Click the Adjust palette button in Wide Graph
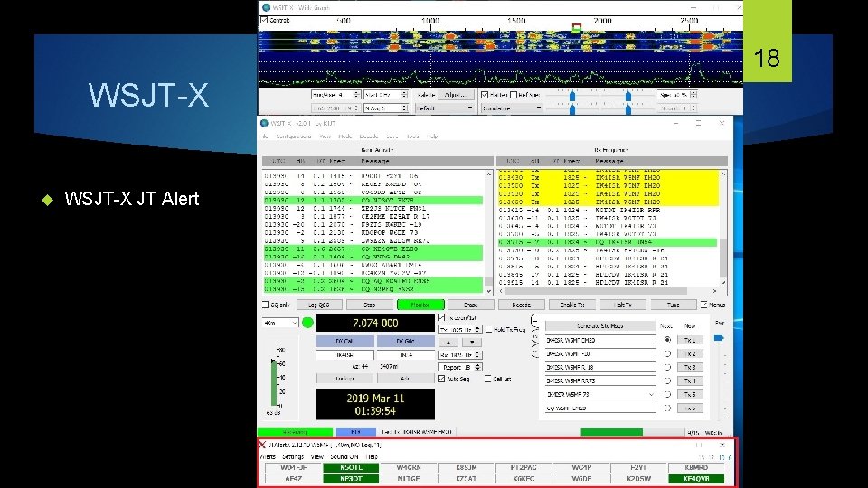This screenshot has height=488, width=868. (455, 95)
